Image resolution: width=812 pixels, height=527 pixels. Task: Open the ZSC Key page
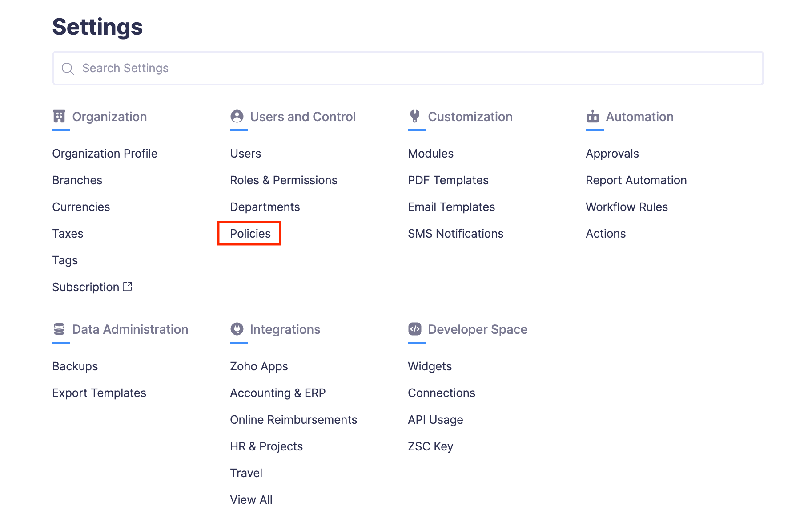tap(430, 446)
